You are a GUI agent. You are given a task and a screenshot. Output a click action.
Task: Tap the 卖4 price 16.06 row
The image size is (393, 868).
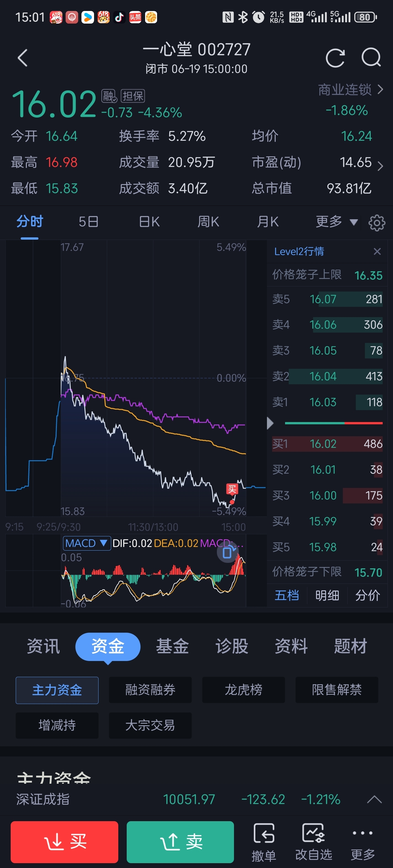327,325
